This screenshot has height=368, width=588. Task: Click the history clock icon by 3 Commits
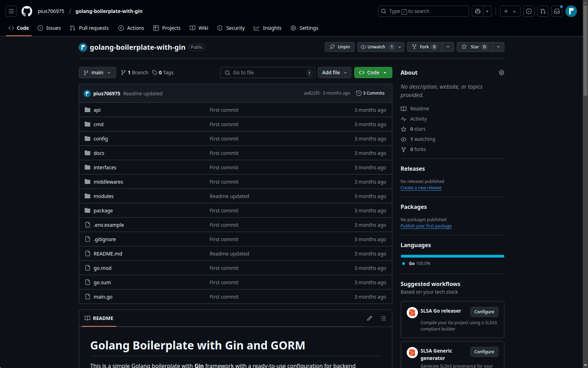[x=359, y=93]
